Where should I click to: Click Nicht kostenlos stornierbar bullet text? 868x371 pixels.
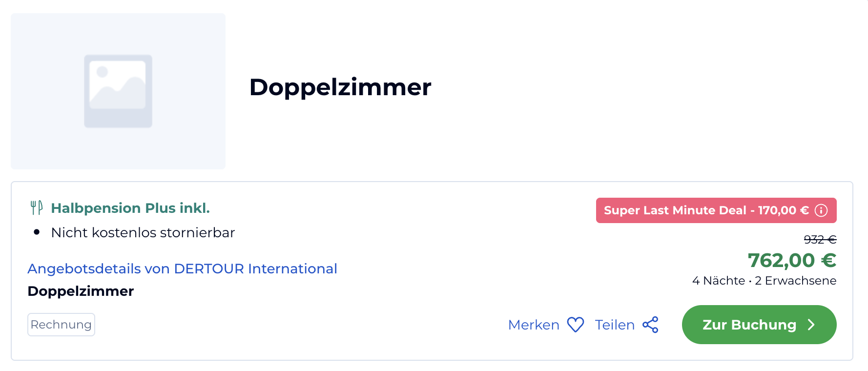143,232
